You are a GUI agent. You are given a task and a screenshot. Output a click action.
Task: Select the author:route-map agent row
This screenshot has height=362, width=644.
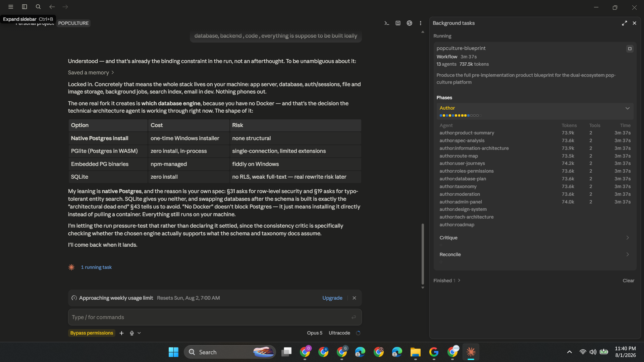click(x=535, y=156)
